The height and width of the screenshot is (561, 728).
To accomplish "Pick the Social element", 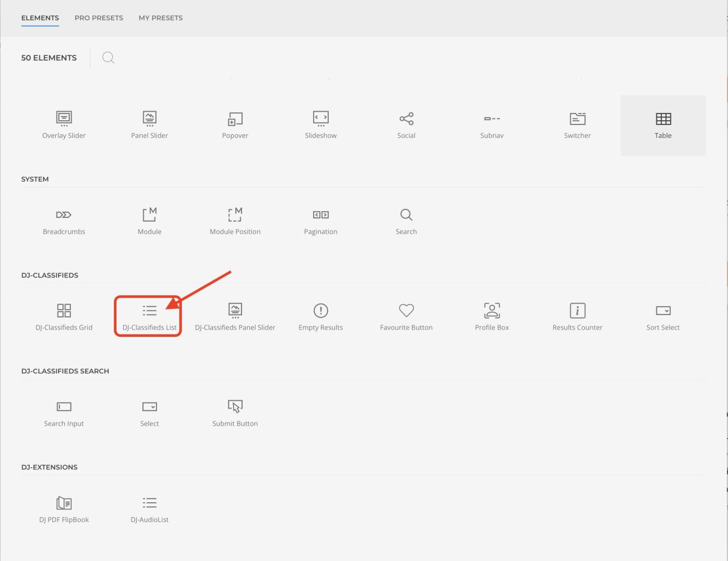I will tap(406, 126).
